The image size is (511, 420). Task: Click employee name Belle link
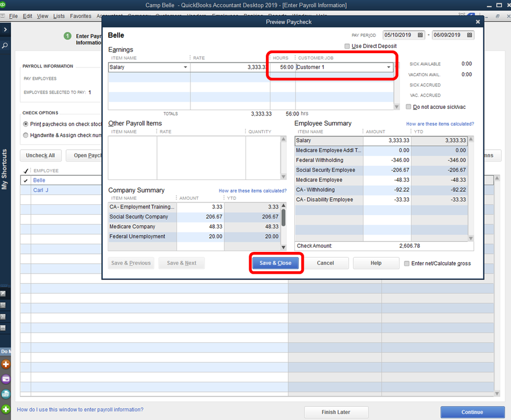tap(39, 180)
